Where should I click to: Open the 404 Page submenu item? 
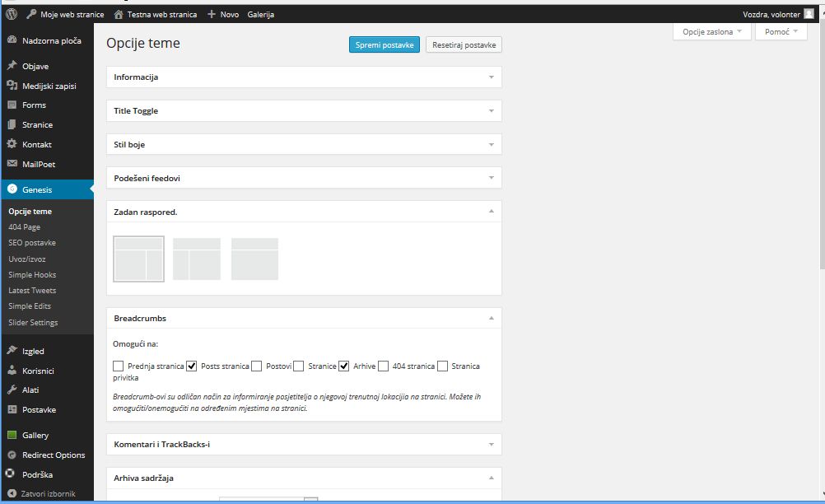(x=24, y=226)
